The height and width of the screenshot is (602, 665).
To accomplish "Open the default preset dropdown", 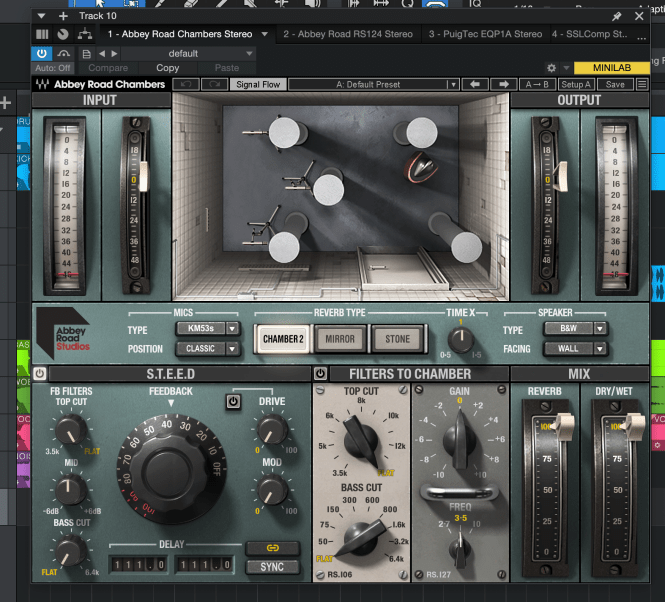I will point(188,54).
